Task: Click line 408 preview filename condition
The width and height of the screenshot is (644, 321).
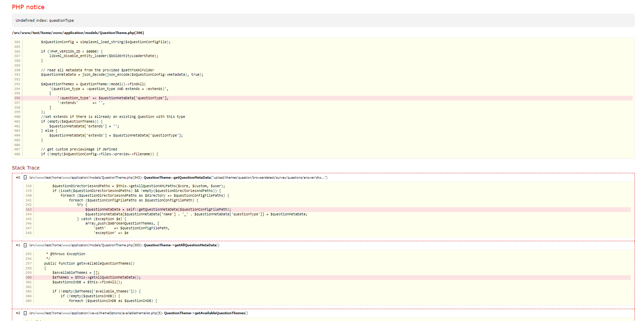Action: (100, 154)
